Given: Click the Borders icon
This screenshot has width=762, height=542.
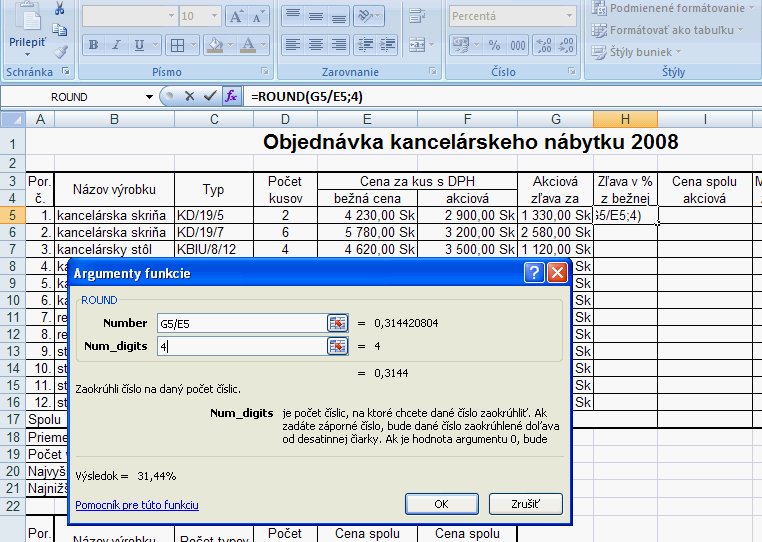Looking at the screenshot, I should point(177,45).
